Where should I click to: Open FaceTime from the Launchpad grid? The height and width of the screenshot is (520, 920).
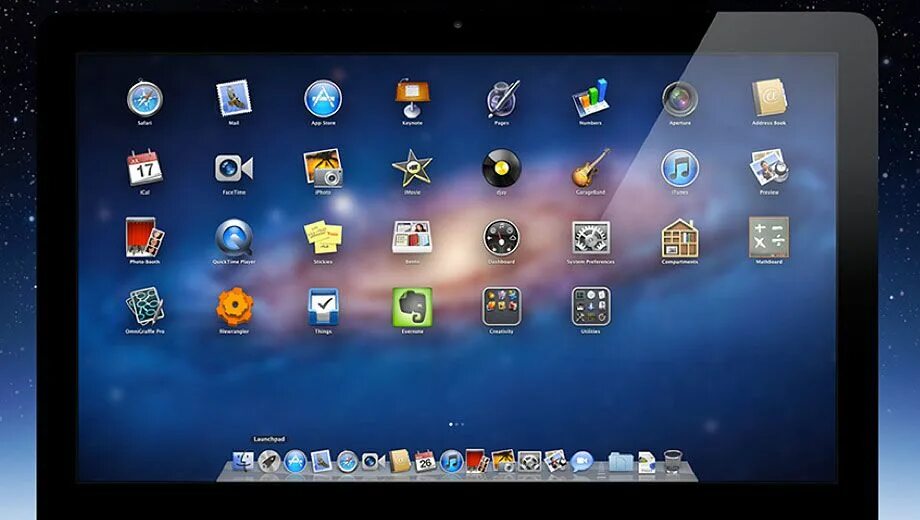pyautogui.click(x=234, y=168)
